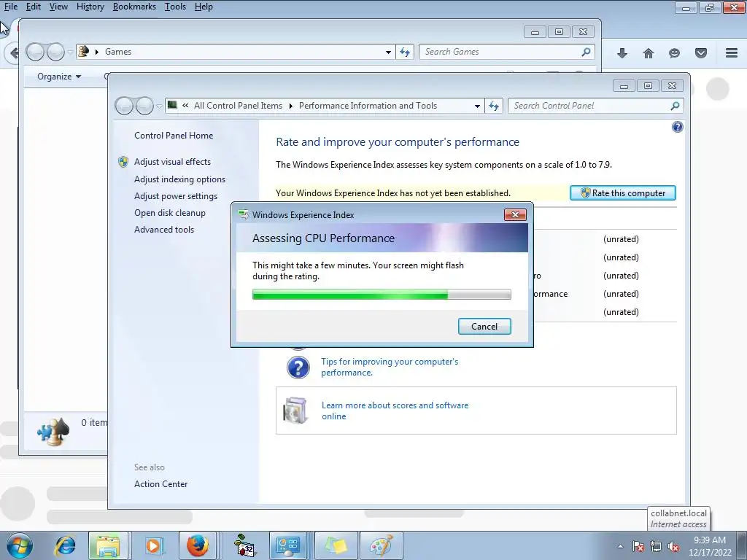Click network tray icon

point(656,546)
